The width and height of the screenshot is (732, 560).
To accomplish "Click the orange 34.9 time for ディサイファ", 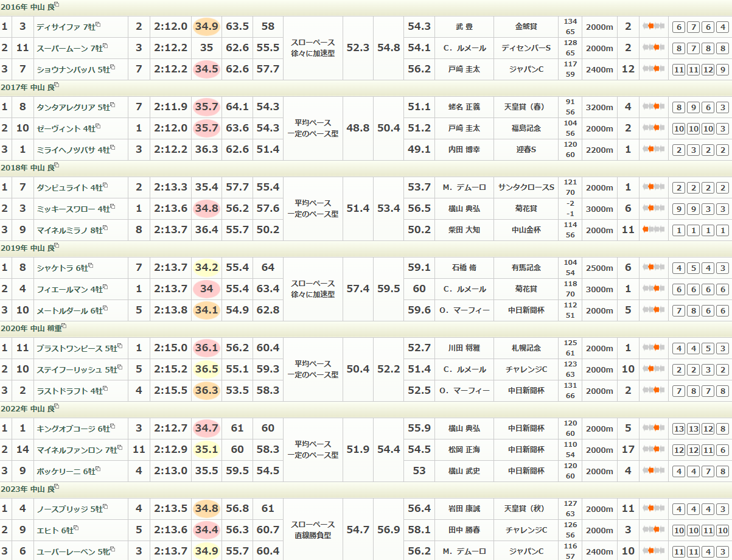I will tap(206, 27).
